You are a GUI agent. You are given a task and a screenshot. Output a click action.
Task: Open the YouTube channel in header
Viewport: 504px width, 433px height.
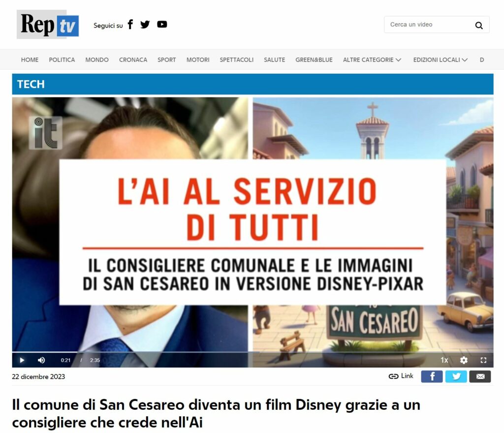(162, 25)
